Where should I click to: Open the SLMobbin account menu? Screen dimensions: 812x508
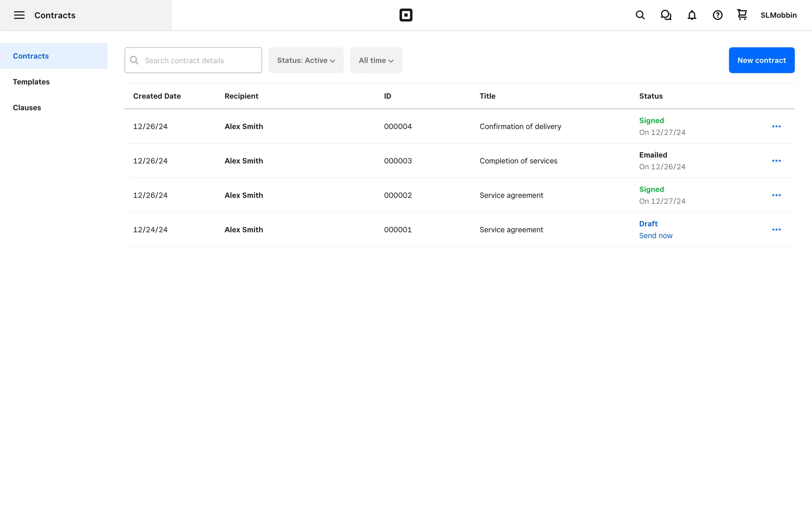point(778,15)
